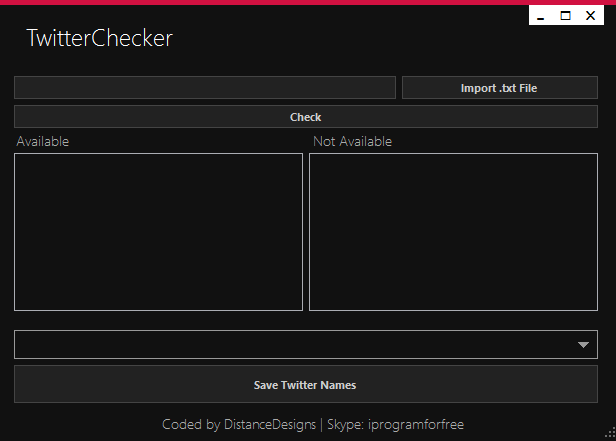The image size is (616, 441).
Task: Minimize the TwitterChecker window
Action: click(x=541, y=16)
